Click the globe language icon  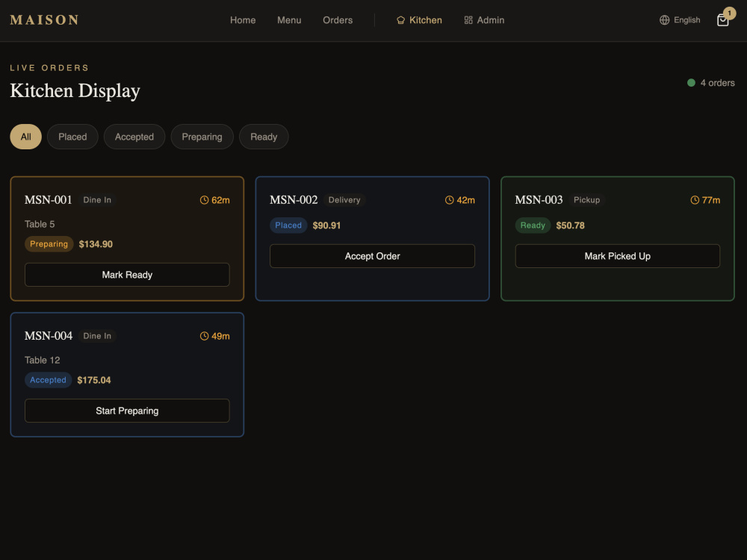[664, 20]
